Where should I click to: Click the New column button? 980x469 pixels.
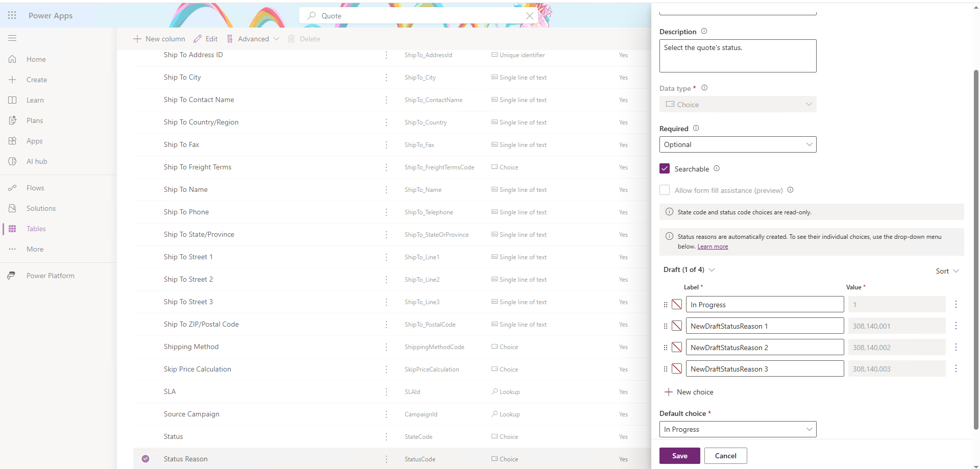pyautogui.click(x=159, y=39)
